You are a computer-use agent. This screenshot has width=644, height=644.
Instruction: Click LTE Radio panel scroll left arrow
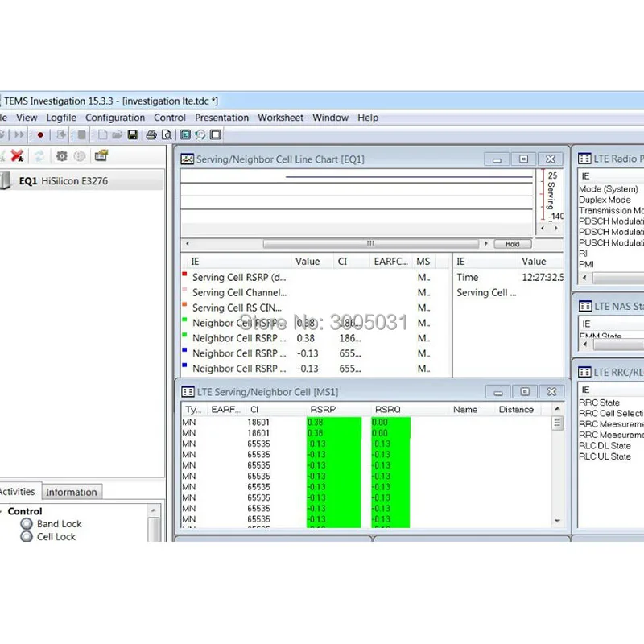(x=584, y=278)
